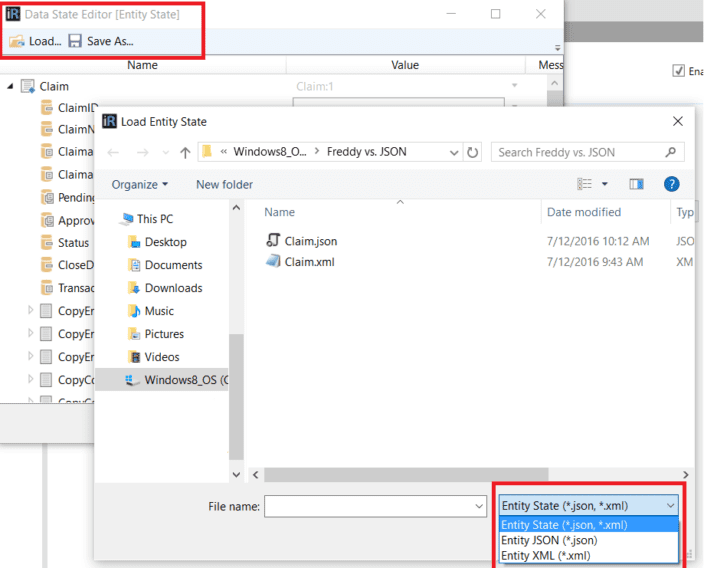Click the refresh icon beside address bar
Viewport: 704px width, 568px height.
pyautogui.click(x=473, y=152)
